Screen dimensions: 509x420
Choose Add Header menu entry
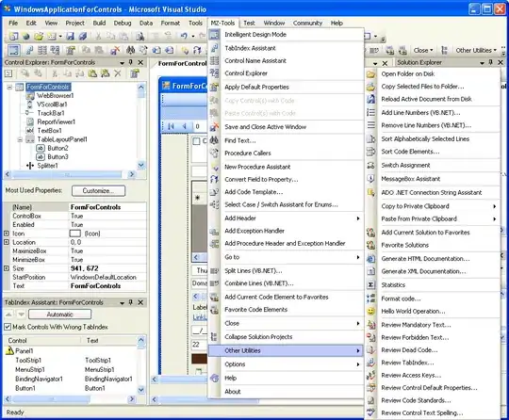[286, 218]
